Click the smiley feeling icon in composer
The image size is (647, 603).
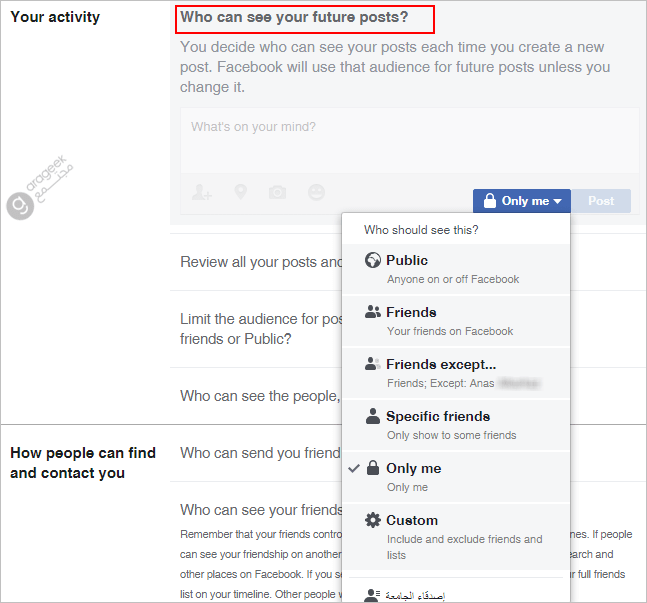316,192
